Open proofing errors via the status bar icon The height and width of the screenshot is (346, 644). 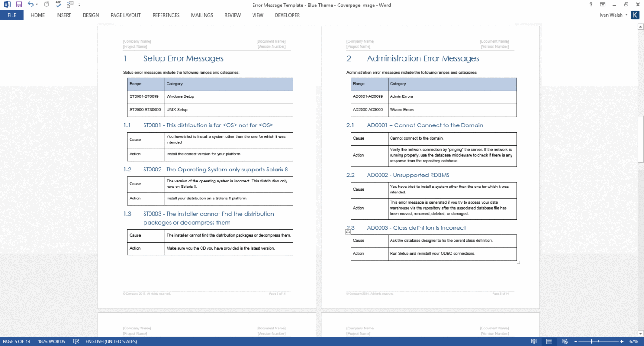click(x=75, y=341)
